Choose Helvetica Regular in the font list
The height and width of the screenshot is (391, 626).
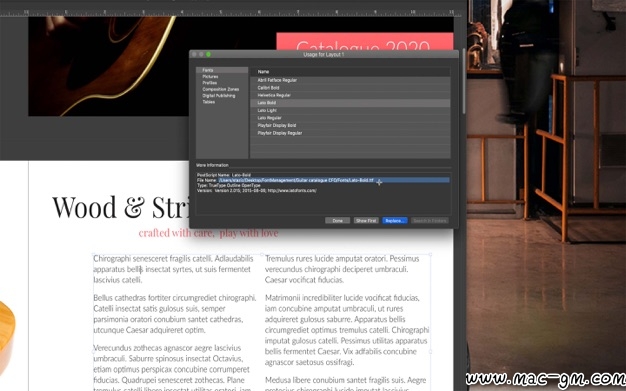click(350, 95)
